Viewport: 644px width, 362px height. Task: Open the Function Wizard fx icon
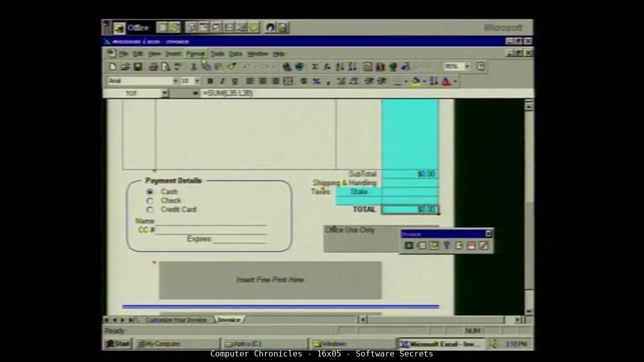327,67
